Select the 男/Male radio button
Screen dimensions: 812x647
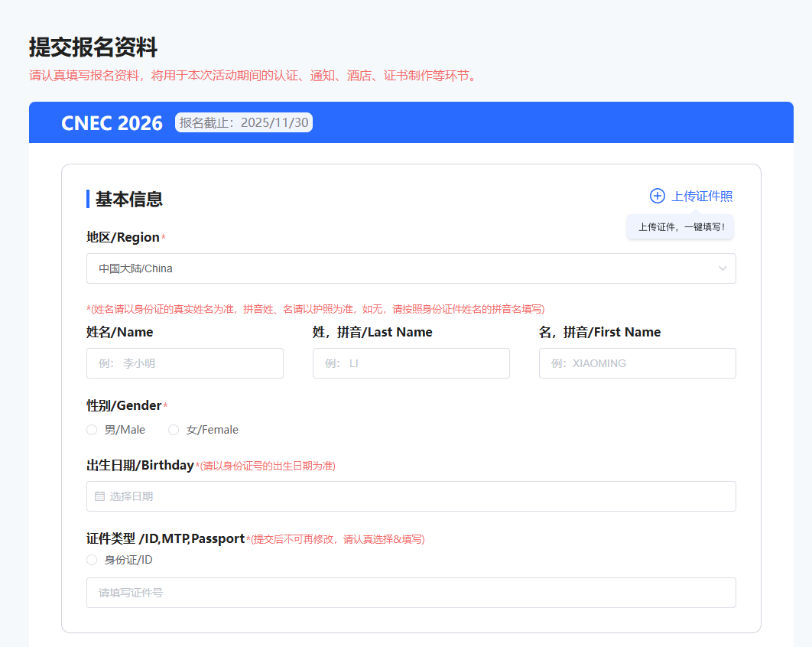(92, 430)
